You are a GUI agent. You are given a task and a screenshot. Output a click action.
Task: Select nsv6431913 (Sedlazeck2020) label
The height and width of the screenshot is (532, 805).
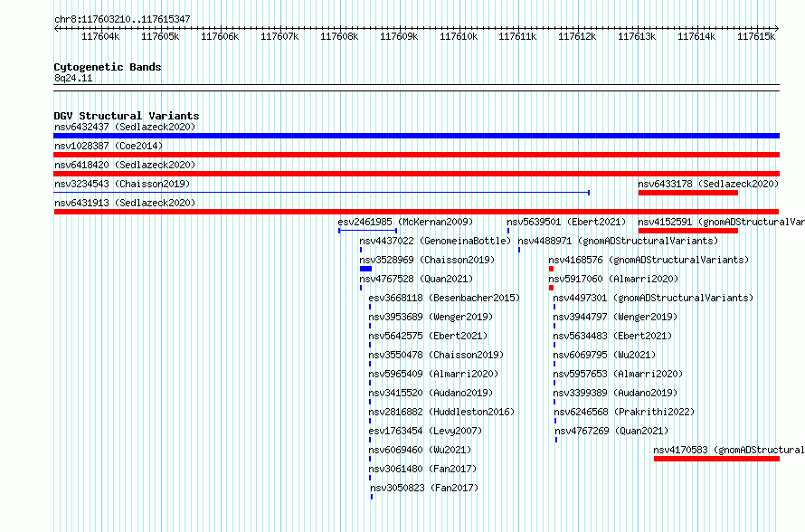tap(125, 203)
